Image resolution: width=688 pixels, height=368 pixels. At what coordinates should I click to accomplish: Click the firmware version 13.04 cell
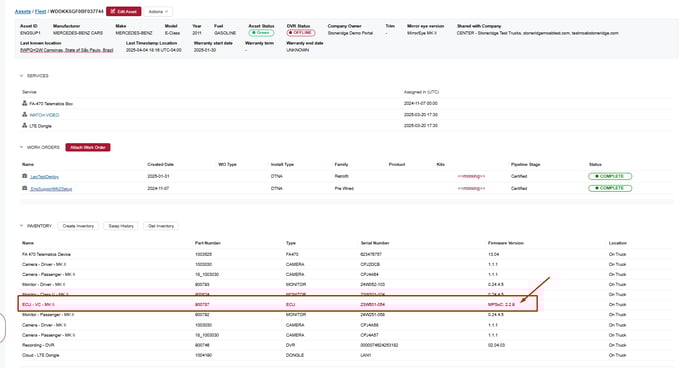[493, 254]
